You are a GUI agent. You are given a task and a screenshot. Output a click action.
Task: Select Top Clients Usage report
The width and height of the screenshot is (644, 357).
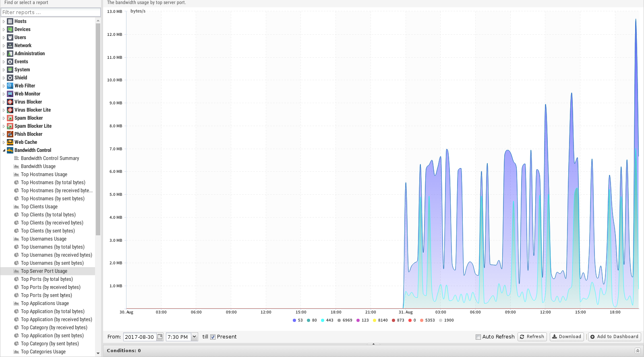coord(39,207)
